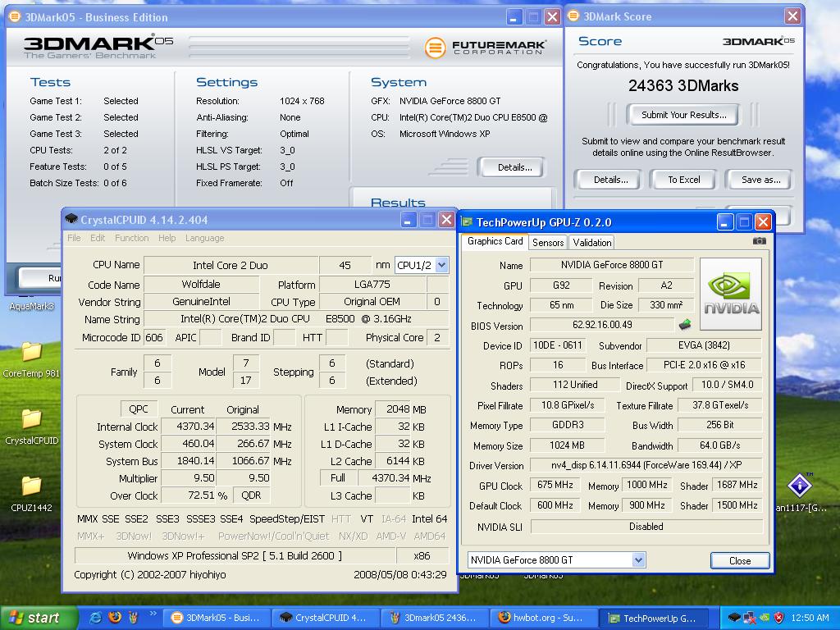Open the AquaMark3 desktop shortcut
The height and width of the screenshot is (630, 840).
coord(32,306)
